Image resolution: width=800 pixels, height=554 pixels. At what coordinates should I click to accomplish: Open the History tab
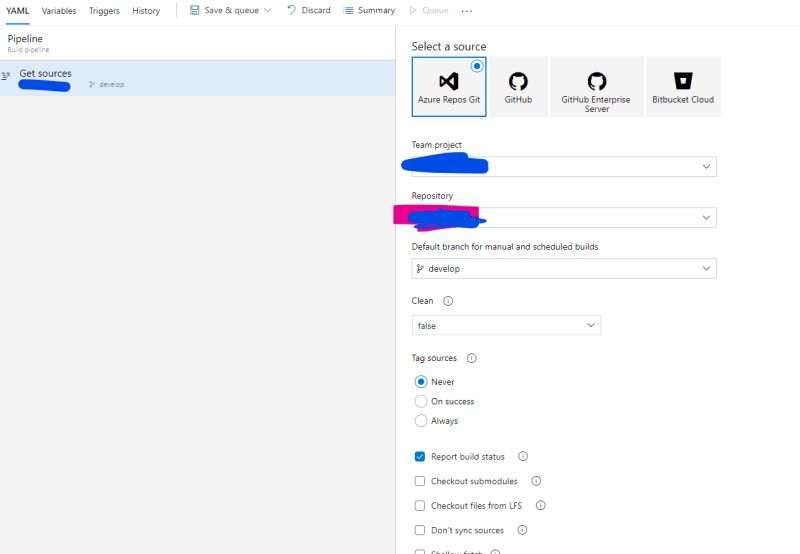146,11
